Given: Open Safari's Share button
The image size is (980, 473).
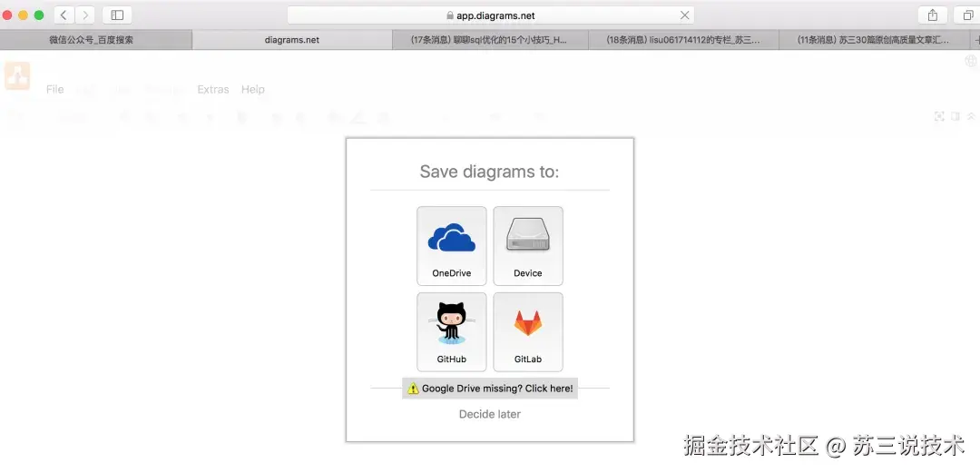Looking at the screenshot, I should pyautogui.click(x=933, y=15).
